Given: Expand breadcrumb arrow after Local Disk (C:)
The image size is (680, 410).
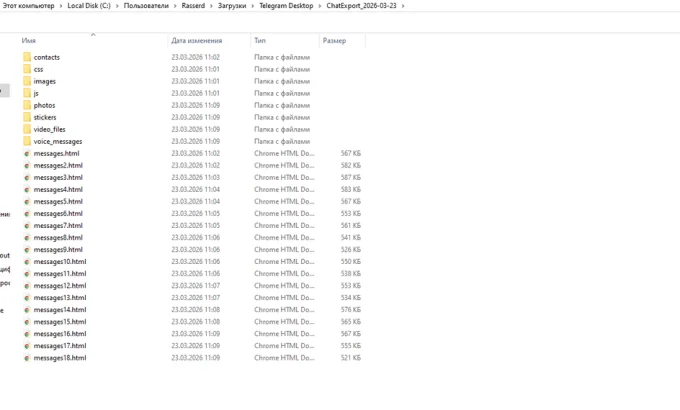Looking at the screenshot, I should click(117, 6).
